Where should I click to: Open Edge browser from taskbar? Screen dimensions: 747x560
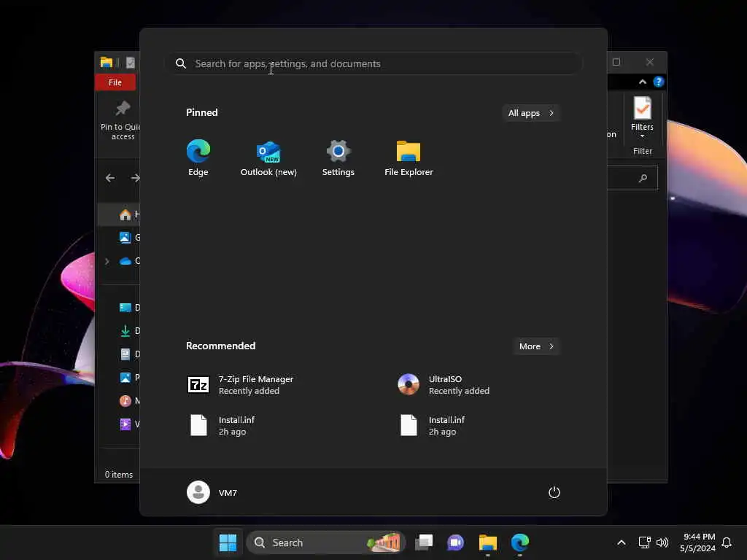tap(519, 542)
